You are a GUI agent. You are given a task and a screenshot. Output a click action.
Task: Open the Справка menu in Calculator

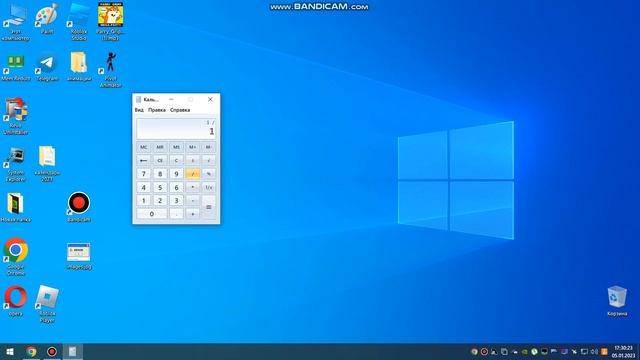180,110
